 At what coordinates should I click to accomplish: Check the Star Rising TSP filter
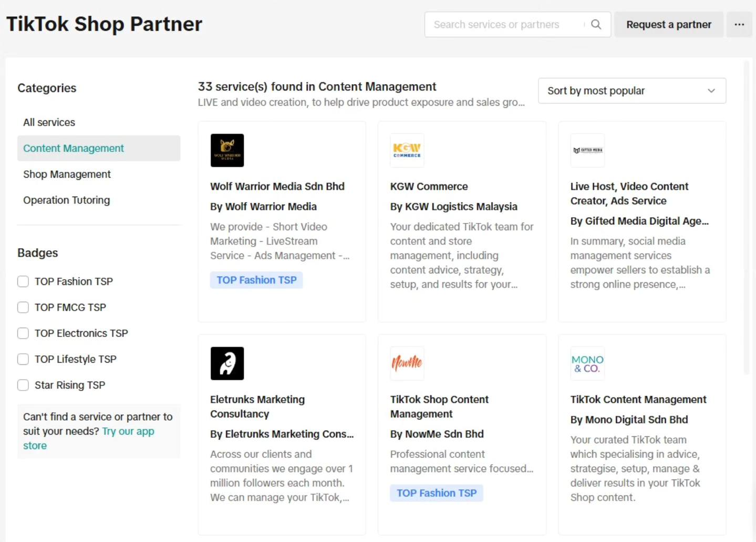coord(23,385)
